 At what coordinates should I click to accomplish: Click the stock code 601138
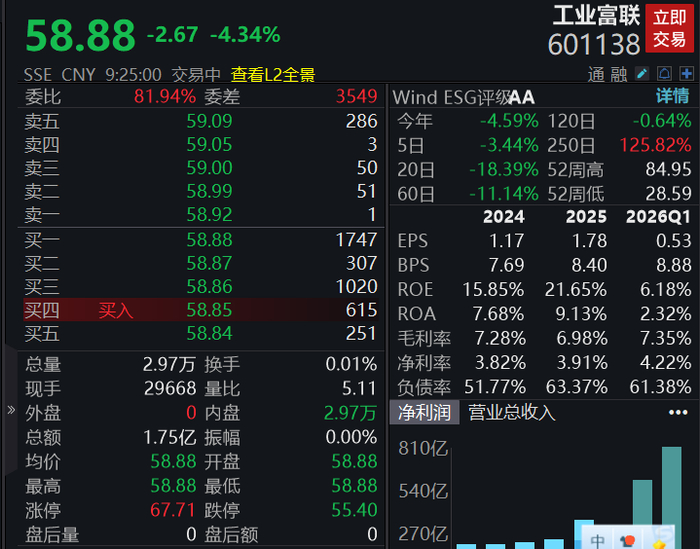(594, 45)
